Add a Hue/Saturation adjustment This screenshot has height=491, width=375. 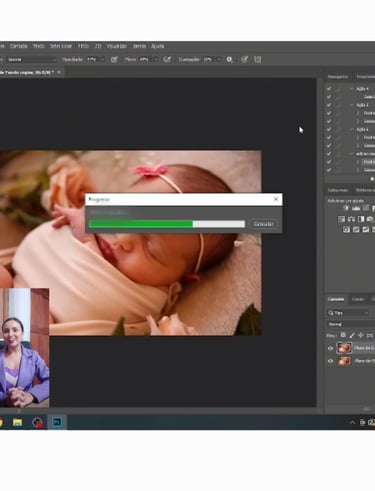pos(341,219)
